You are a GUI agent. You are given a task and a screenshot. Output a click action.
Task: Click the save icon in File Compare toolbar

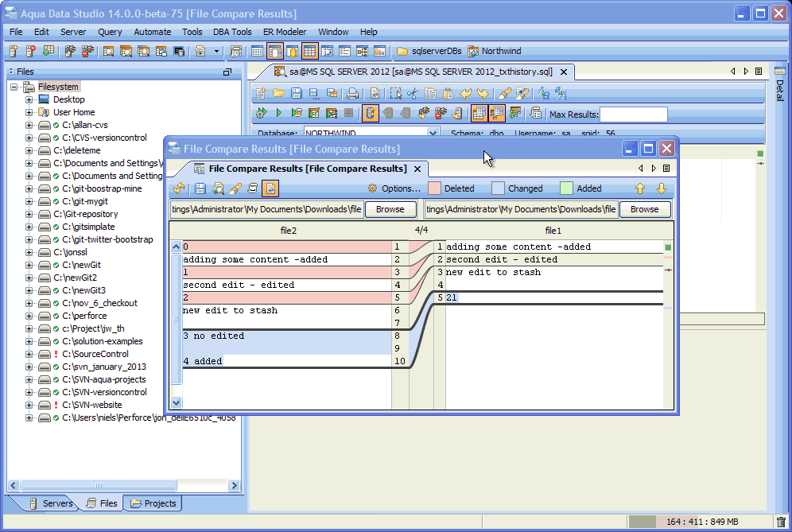tap(200, 188)
